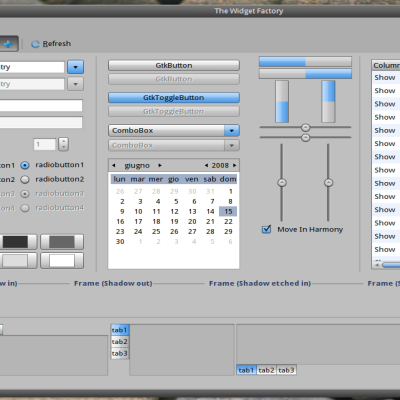Click the dark black color swatch button
Image resolution: width=400 pixels, height=400 pixels.
pos(18,242)
